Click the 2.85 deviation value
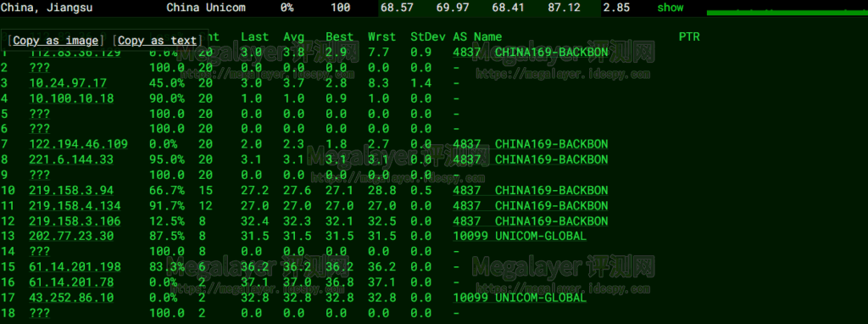The height and width of the screenshot is (324, 868). coord(616,8)
